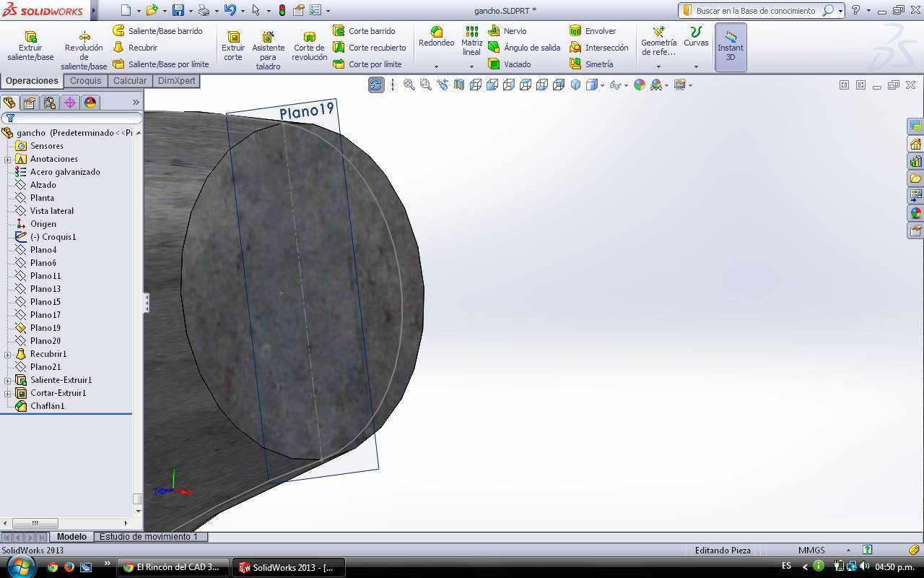The height and width of the screenshot is (578, 924).
Task: Click the Rebuild traffic light icon
Action: coord(282,10)
